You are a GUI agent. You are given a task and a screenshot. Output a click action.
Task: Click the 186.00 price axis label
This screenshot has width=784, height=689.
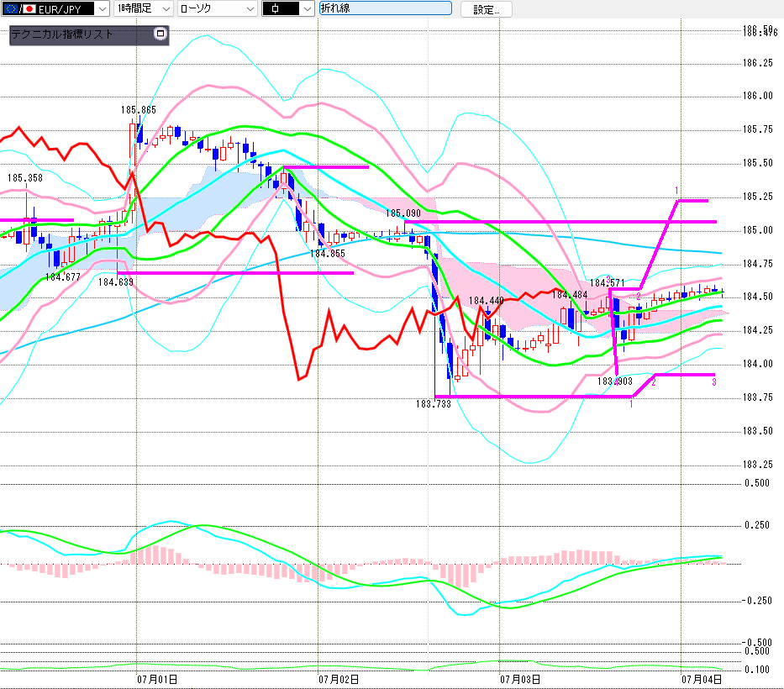click(x=757, y=96)
